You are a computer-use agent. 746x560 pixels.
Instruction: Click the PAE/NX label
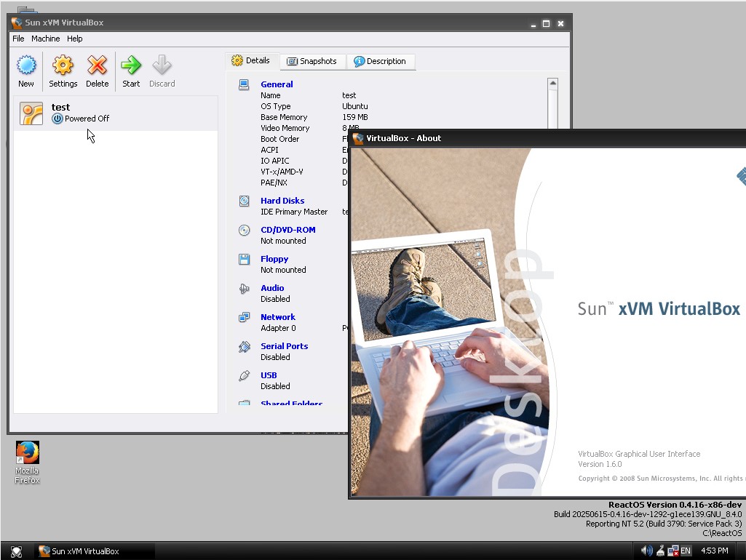274,183
